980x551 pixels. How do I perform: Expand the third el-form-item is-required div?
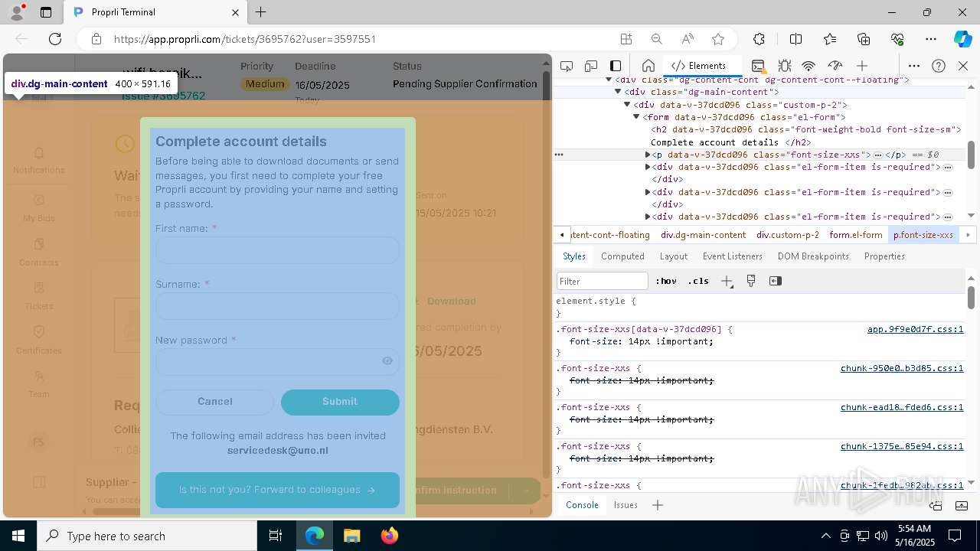(x=648, y=217)
